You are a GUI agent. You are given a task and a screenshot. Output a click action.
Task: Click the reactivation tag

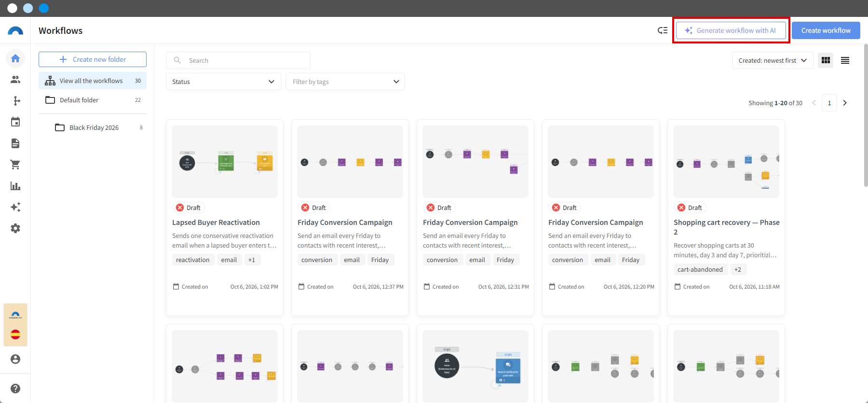point(193,260)
